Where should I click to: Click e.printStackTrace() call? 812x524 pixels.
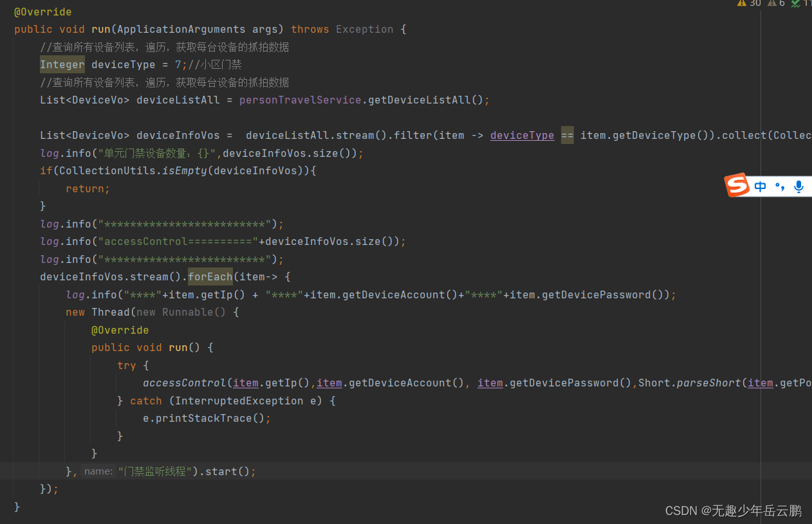coord(204,418)
